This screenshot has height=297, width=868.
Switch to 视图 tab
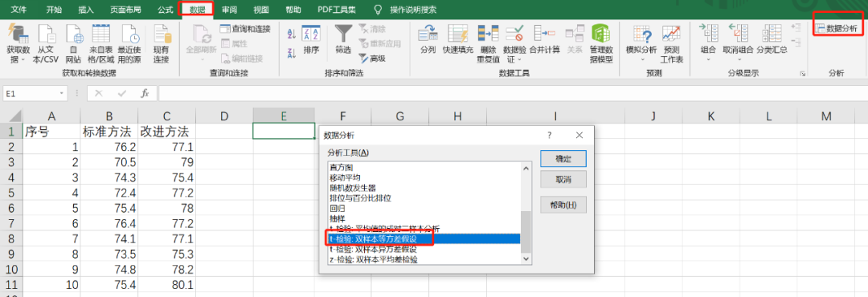[x=260, y=10]
